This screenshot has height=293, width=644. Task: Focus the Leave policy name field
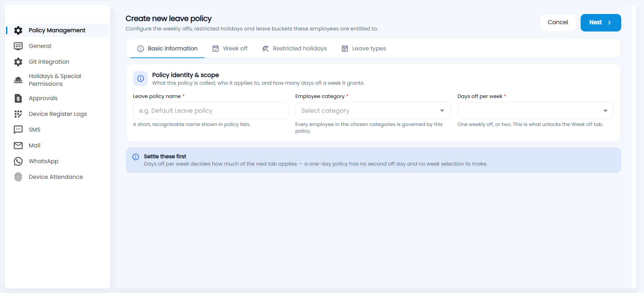point(211,111)
